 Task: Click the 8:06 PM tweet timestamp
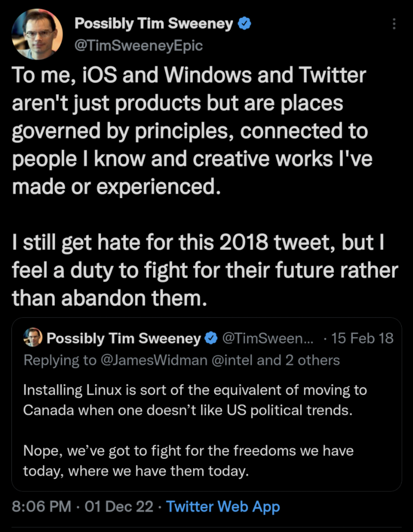[41, 507]
